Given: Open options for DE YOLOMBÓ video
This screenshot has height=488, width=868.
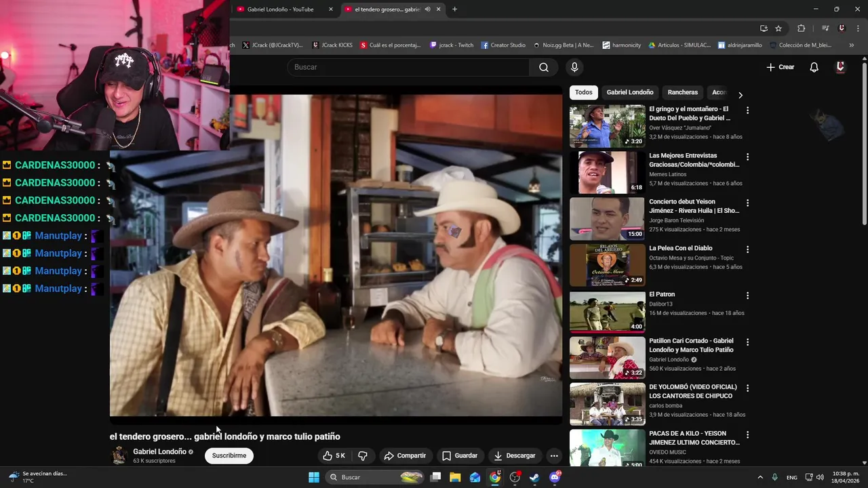Looking at the screenshot, I should point(747,388).
